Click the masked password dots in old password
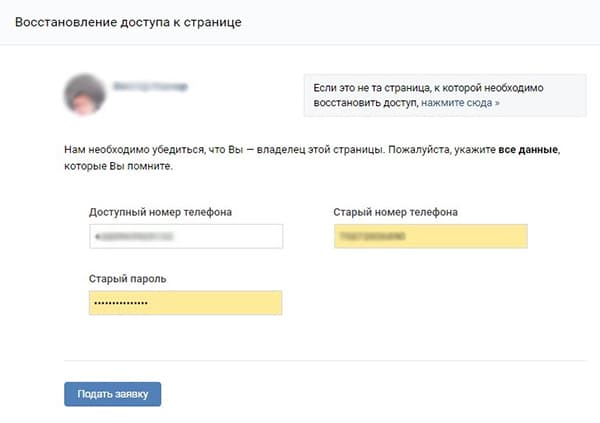Screen dimensions: 600x423 tap(121, 303)
